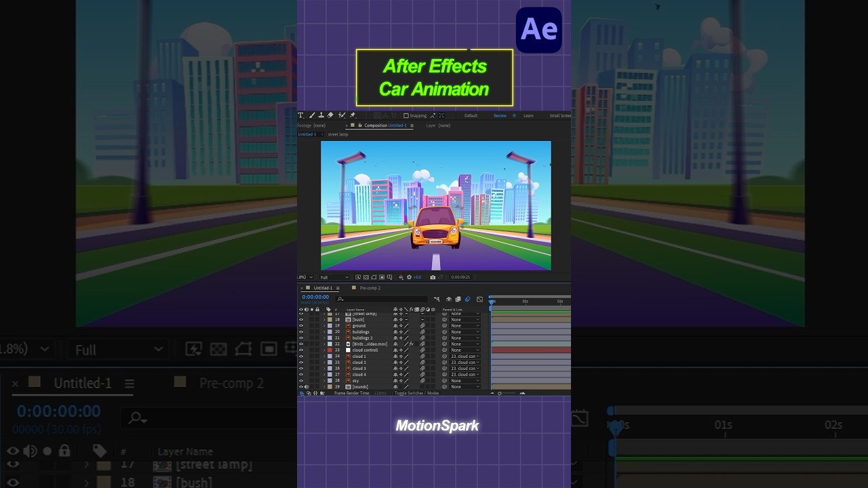
Task: Click the Reset Exposure icon
Action: tap(409, 277)
